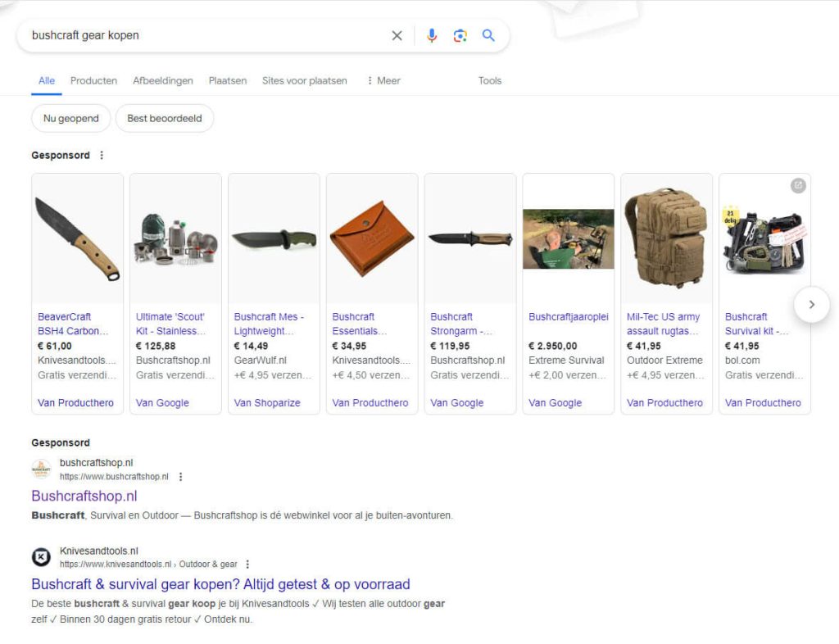Click Van Producthero under the Survival kit card
The height and width of the screenshot is (644, 839).
(x=763, y=403)
